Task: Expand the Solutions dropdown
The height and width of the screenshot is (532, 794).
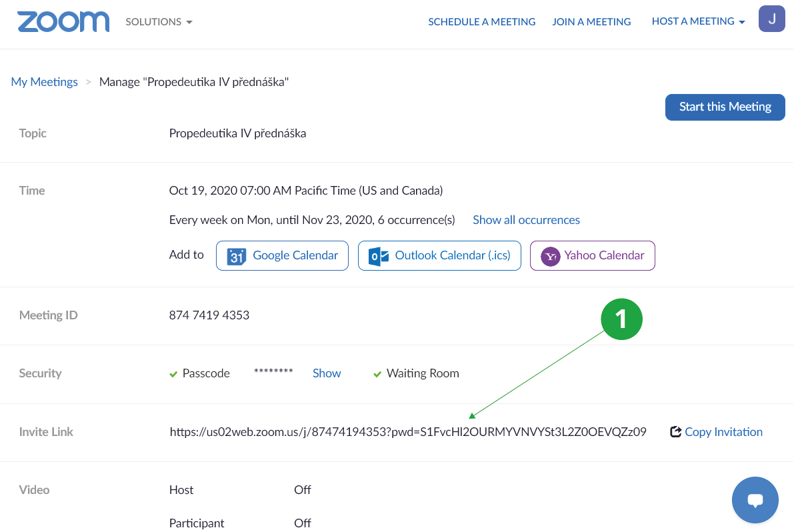Action: pos(159,22)
